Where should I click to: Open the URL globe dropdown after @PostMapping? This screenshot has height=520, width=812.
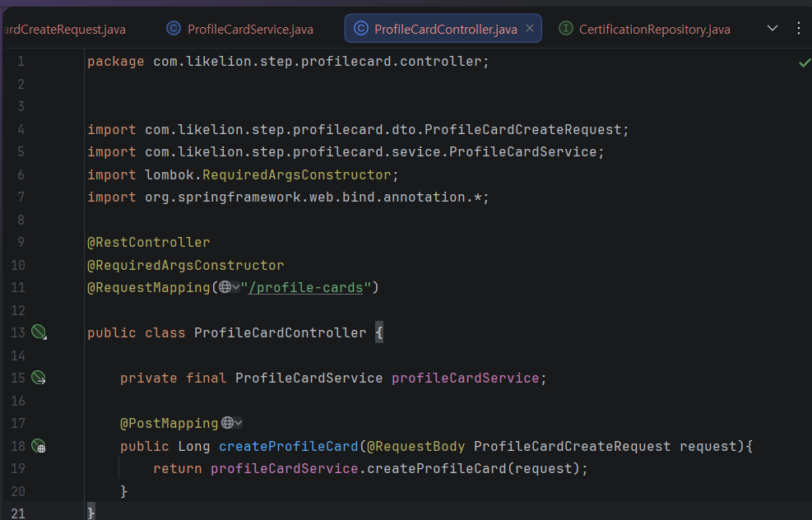click(231, 423)
